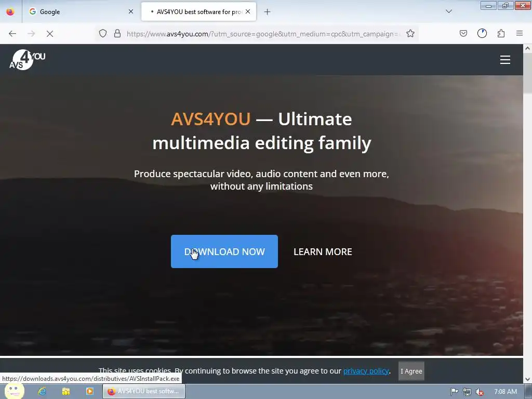Click the 7:08 AM taskbar clock

click(506, 392)
